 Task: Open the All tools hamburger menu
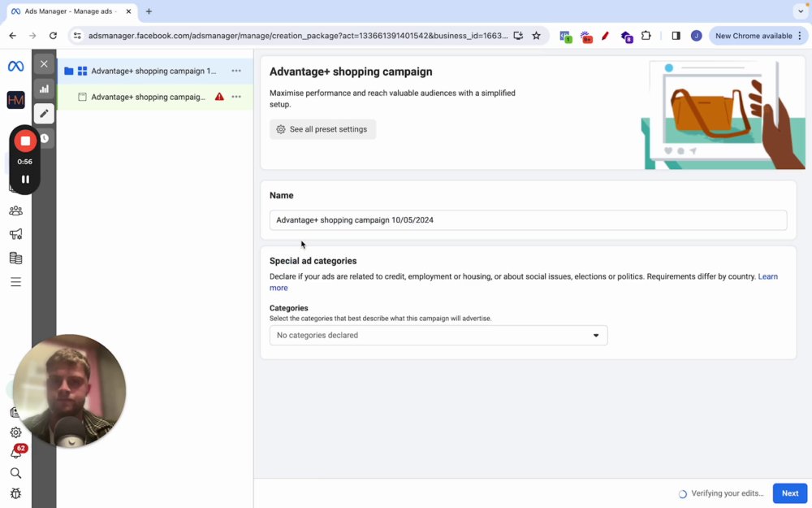(15, 282)
